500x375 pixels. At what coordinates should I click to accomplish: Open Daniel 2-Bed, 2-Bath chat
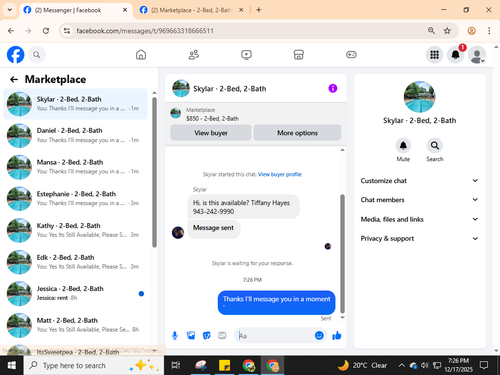pos(75,135)
